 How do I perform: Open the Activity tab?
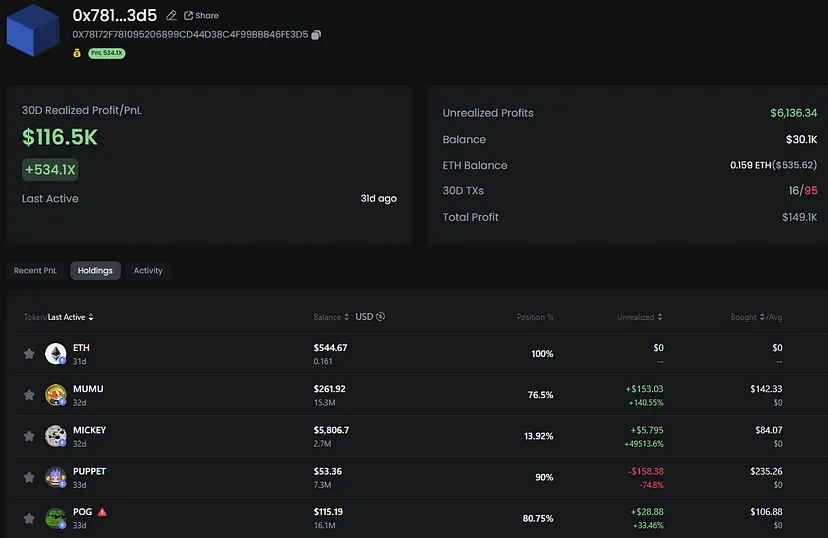148,270
